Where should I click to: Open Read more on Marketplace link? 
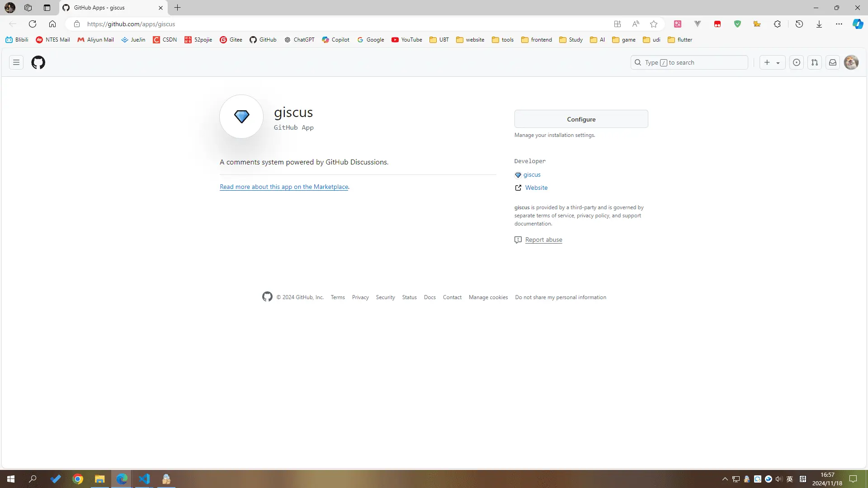(284, 187)
